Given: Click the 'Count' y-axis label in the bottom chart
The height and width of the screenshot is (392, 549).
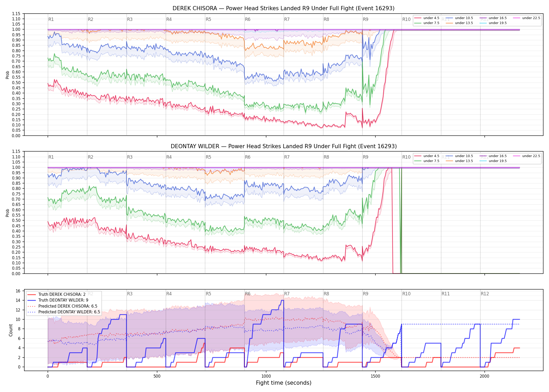Looking at the screenshot, I should (x=11, y=330).
